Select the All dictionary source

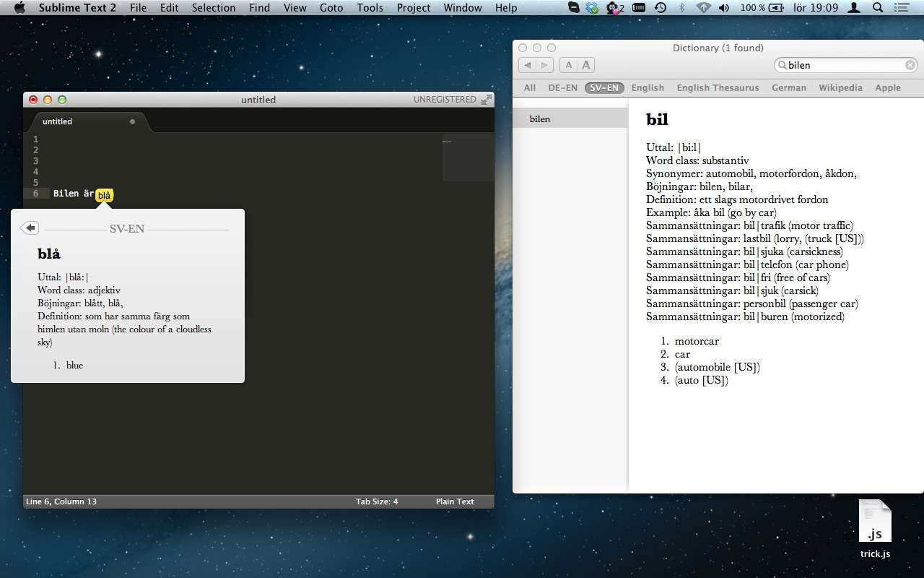tap(530, 87)
